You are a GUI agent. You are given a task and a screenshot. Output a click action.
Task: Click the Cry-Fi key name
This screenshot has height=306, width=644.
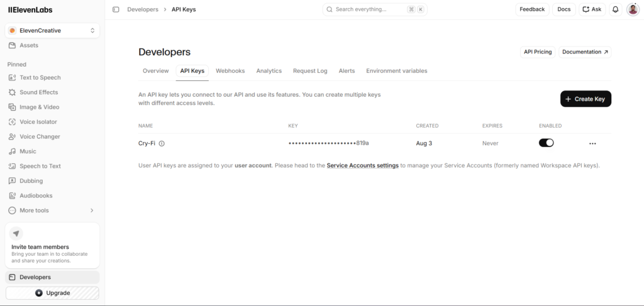point(147,143)
